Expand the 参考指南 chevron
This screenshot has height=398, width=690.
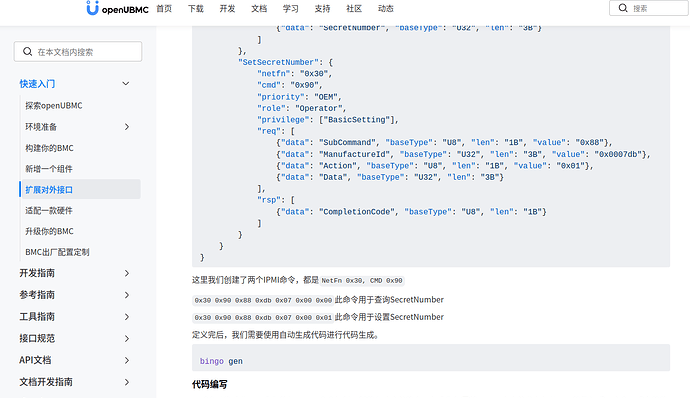(127, 295)
